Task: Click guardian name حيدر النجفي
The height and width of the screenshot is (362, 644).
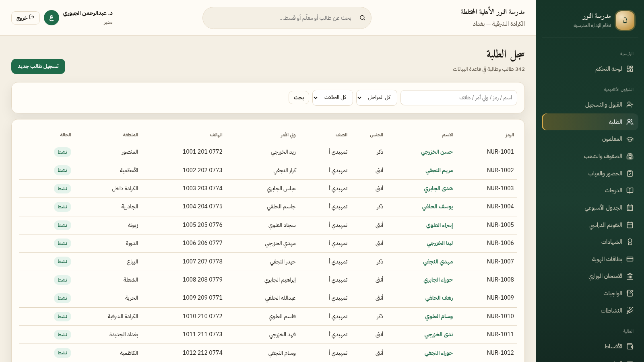Action: point(283,262)
